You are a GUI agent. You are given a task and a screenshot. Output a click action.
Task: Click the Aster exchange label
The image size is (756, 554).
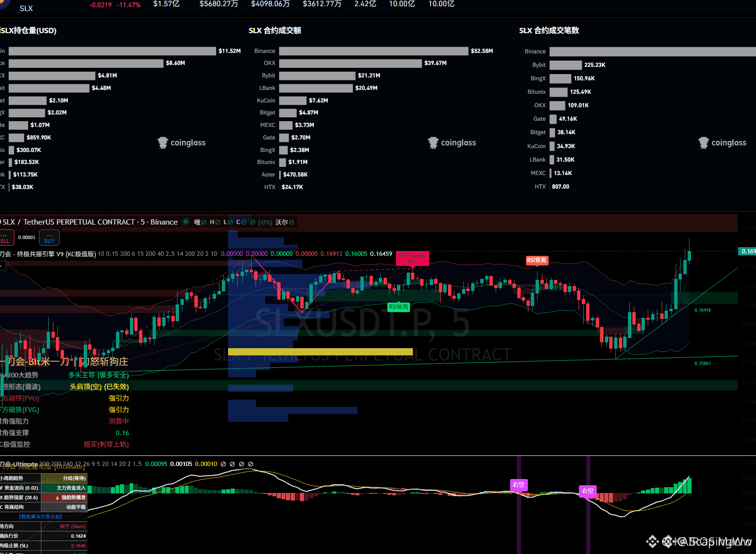pos(269,175)
